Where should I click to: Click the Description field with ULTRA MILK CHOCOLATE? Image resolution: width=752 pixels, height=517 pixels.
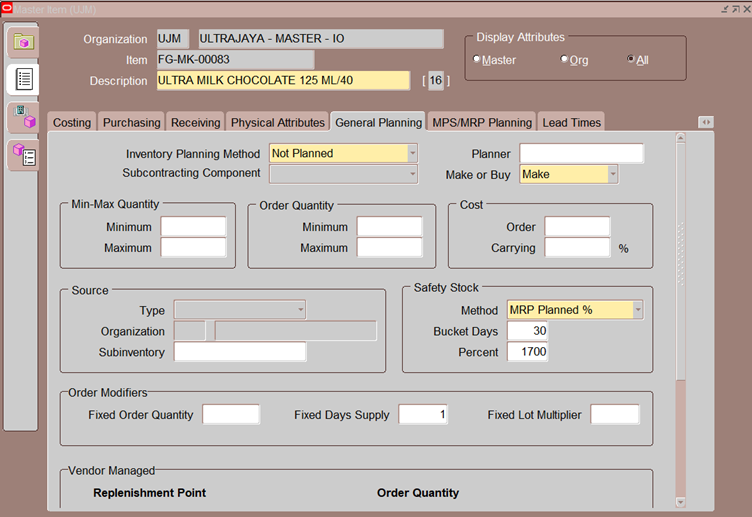tap(283, 80)
